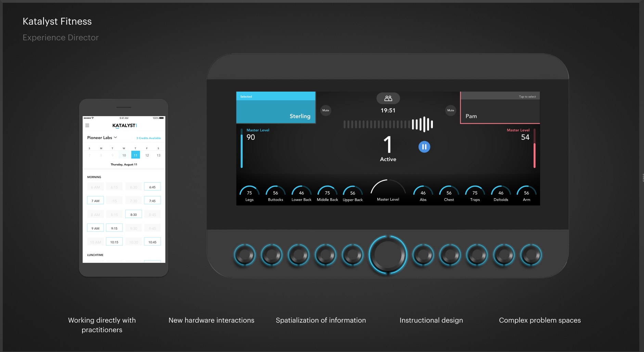Select the Abs intensity gauge
644x352 pixels.
423,193
